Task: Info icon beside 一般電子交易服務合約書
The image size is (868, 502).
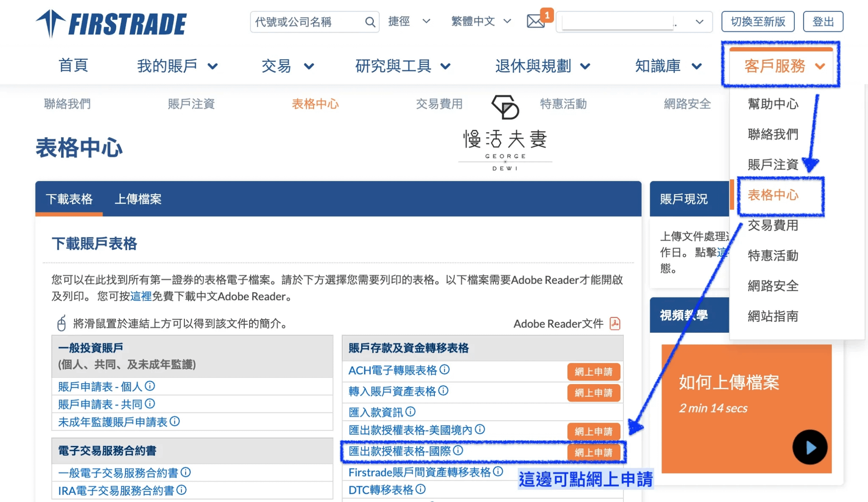Action: (186, 472)
